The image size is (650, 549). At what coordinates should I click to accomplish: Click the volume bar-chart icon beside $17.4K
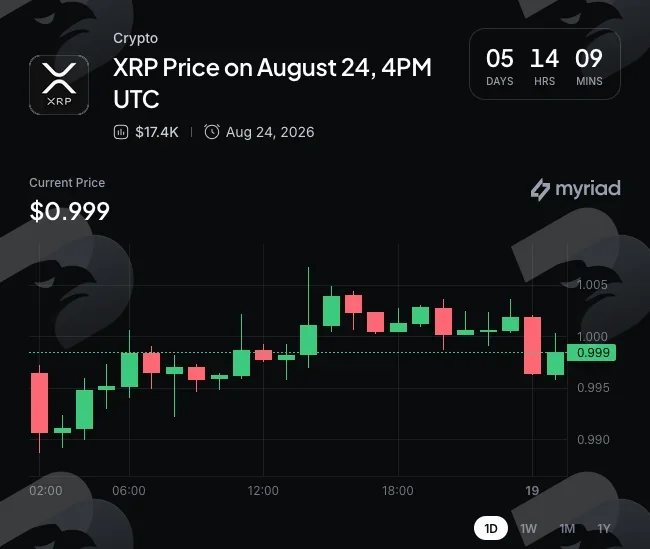click(121, 132)
